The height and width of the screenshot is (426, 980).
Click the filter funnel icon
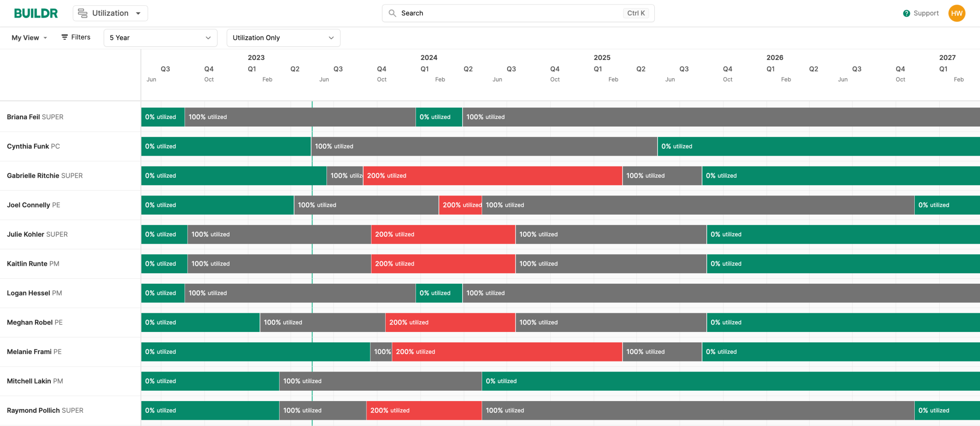point(65,37)
